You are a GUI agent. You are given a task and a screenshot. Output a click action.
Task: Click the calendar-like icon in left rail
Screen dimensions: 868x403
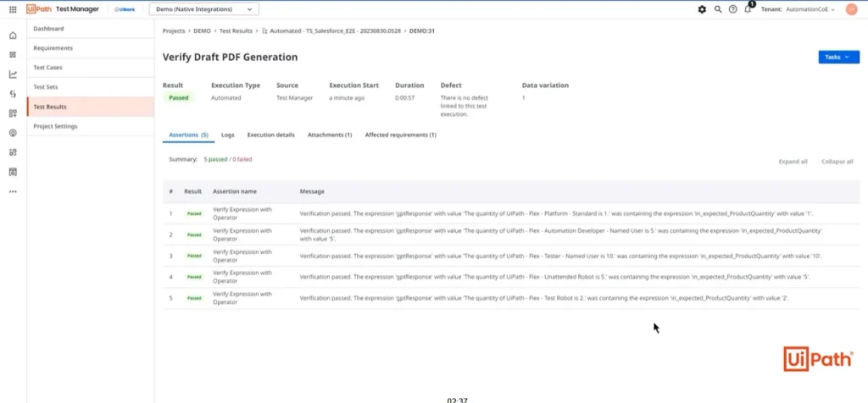13,172
